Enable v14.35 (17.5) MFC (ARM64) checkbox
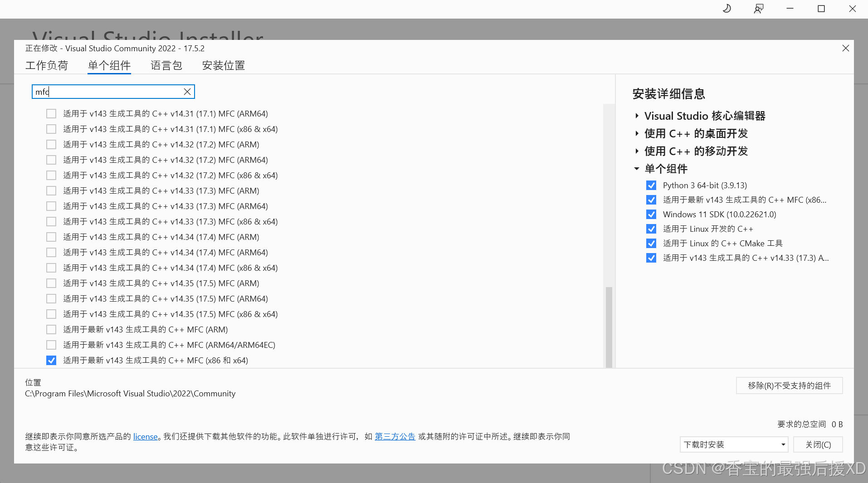Image resolution: width=868 pixels, height=483 pixels. 51,299
